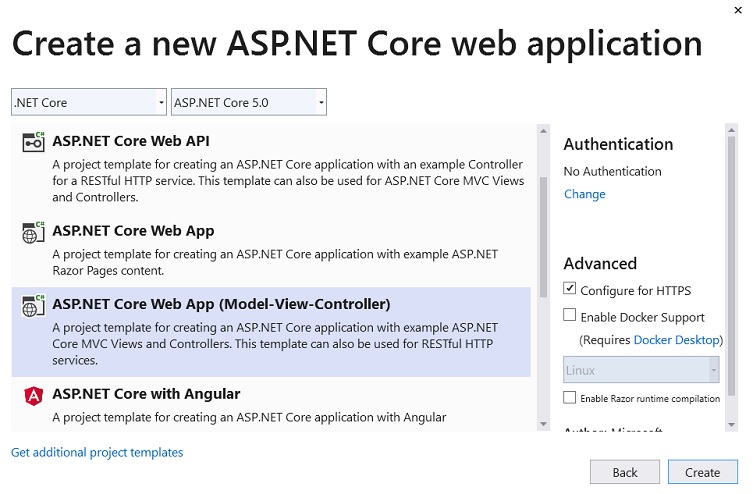This screenshot has width=753, height=494.
Task: Select the ASP.NET Core with Angular template
Action: point(271,405)
